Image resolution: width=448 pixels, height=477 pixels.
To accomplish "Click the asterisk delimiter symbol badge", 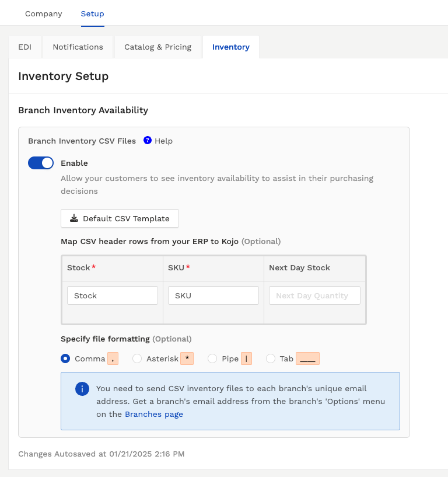I will (x=187, y=358).
